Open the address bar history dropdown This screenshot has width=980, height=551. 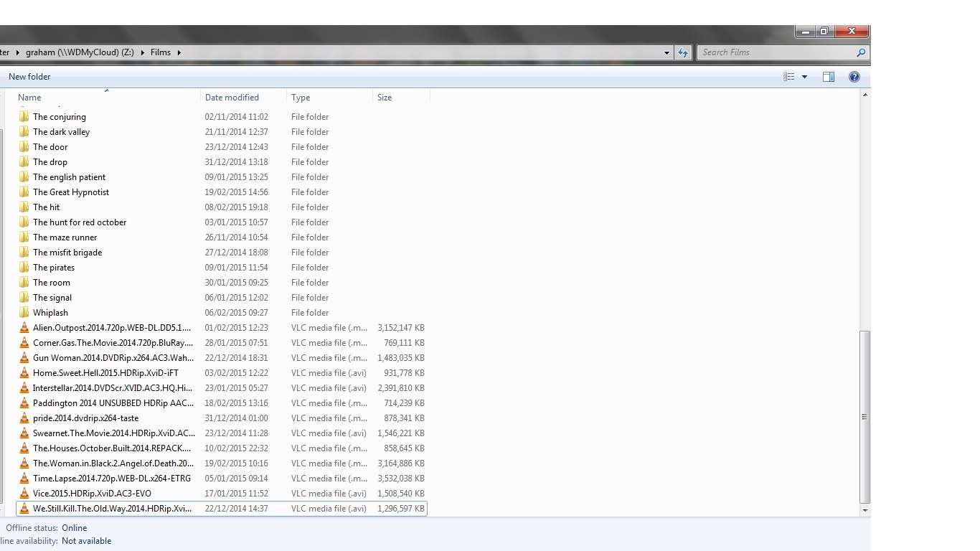666,52
